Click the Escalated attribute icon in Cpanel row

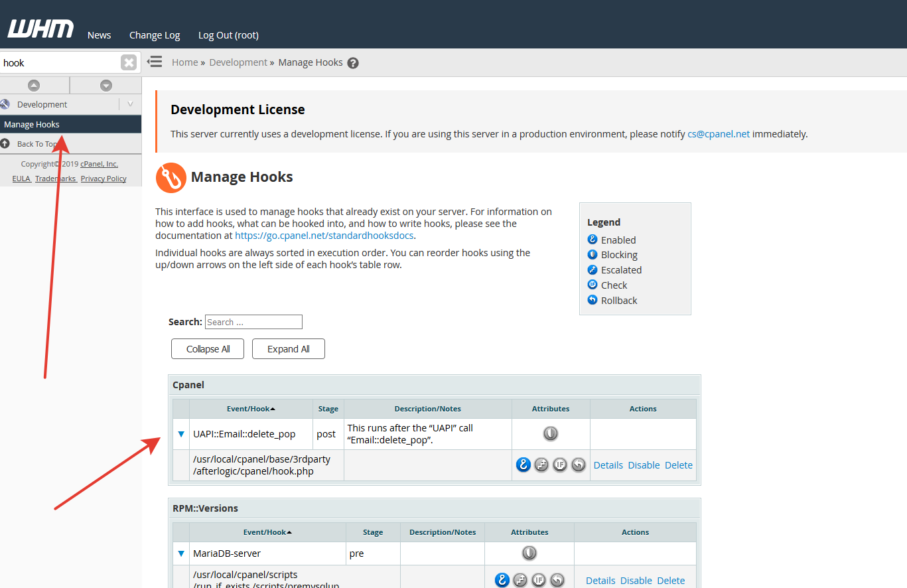541,465
